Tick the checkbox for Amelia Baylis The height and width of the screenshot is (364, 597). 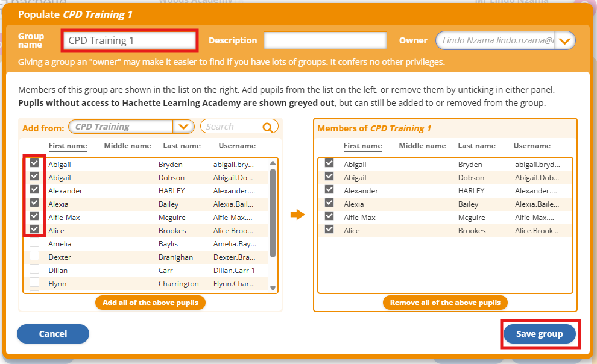point(34,243)
